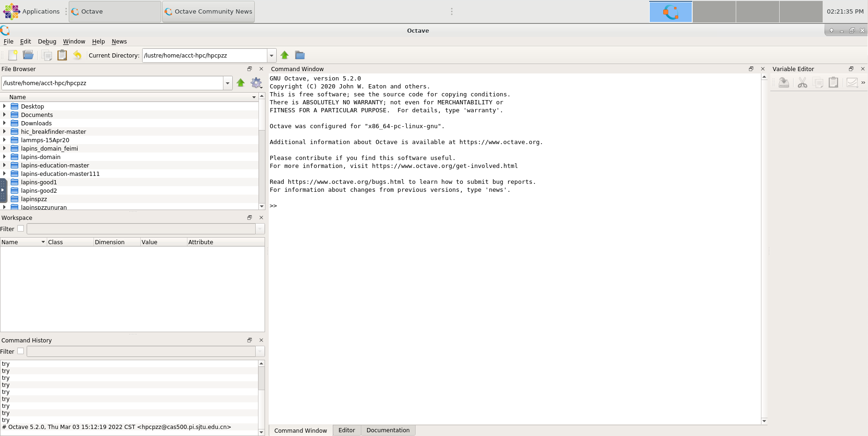Cut icon in Variable Editor toolbar
The height and width of the screenshot is (436, 868).
pos(803,83)
